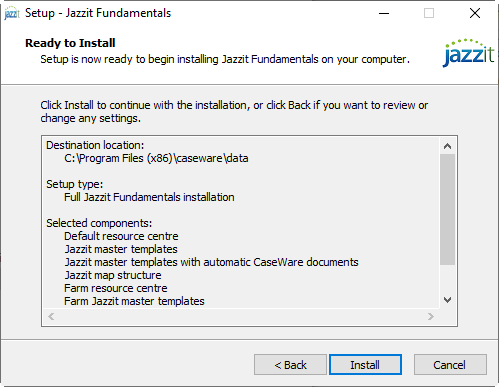Click the scroll down arrow in summary box
Screen dimensions: 499x387
pyautogui.click(x=447, y=300)
